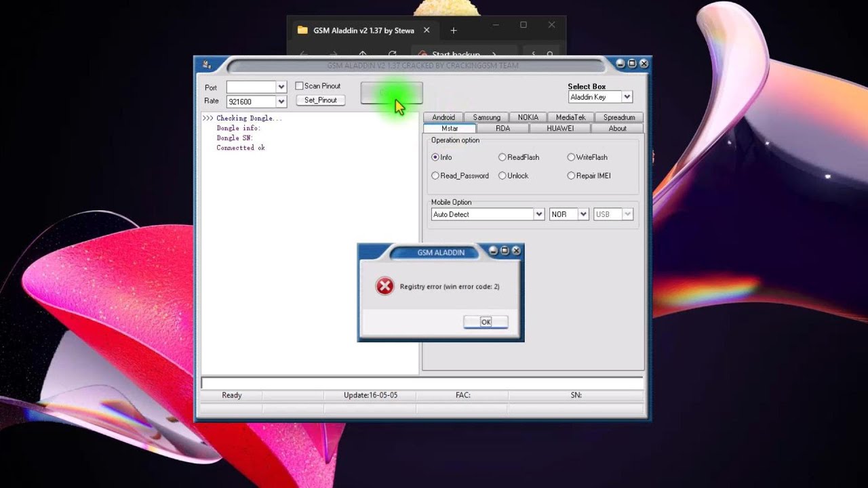The height and width of the screenshot is (488, 868).
Task: Open the Port dropdown
Action: [x=281, y=87]
